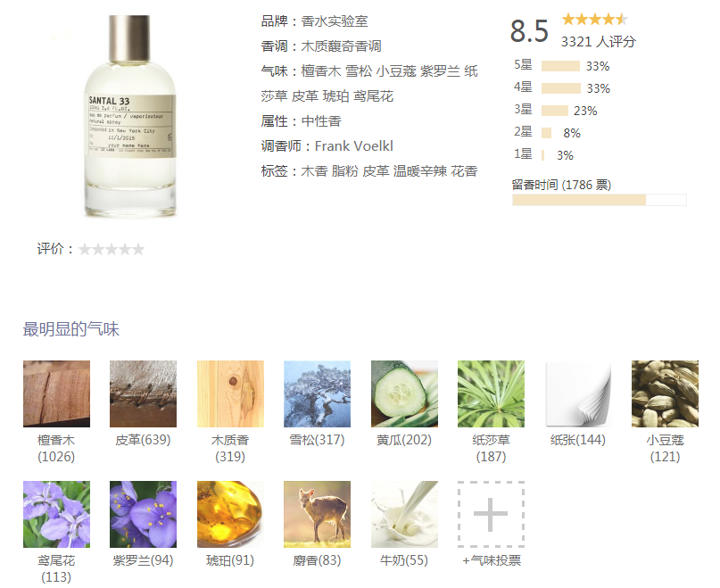
Task: Open brand link 香水实验室
Action: coord(335,21)
